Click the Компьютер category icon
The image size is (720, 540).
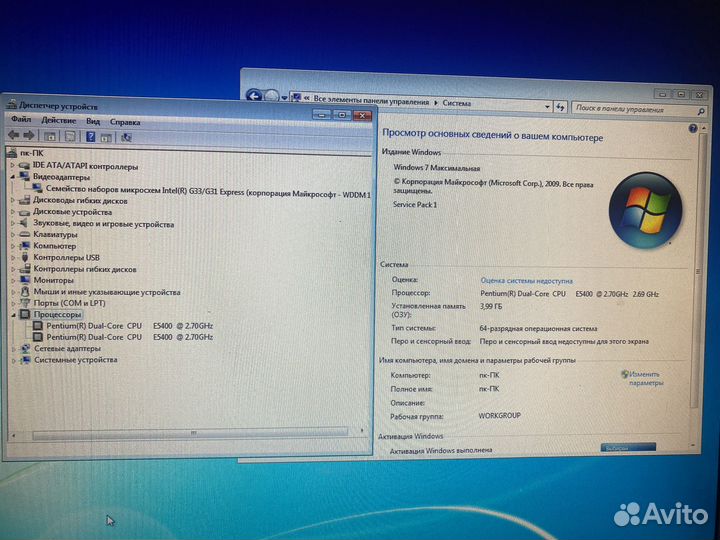(x=25, y=246)
